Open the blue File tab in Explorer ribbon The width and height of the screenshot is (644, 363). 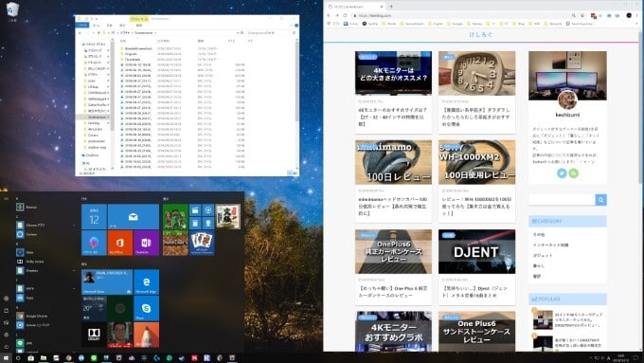[x=82, y=25]
